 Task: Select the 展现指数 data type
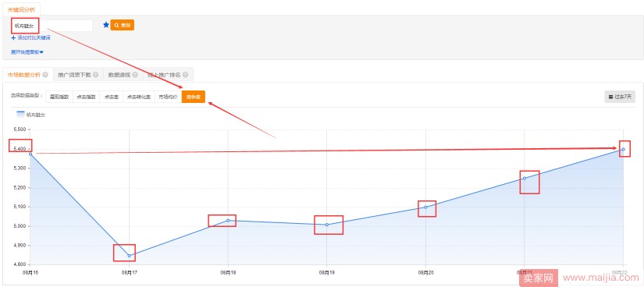click(x=59, y=97)
